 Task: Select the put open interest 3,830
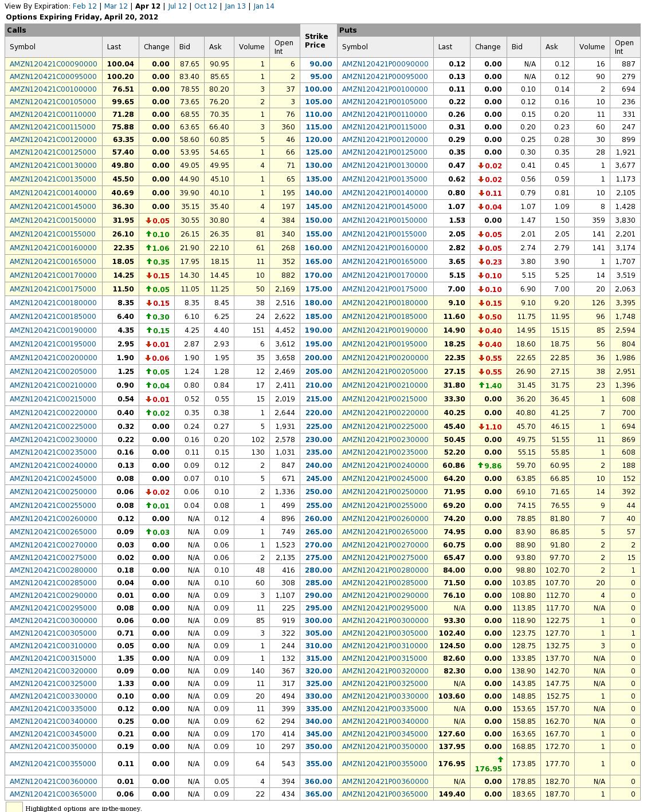(x=625, y=220)
